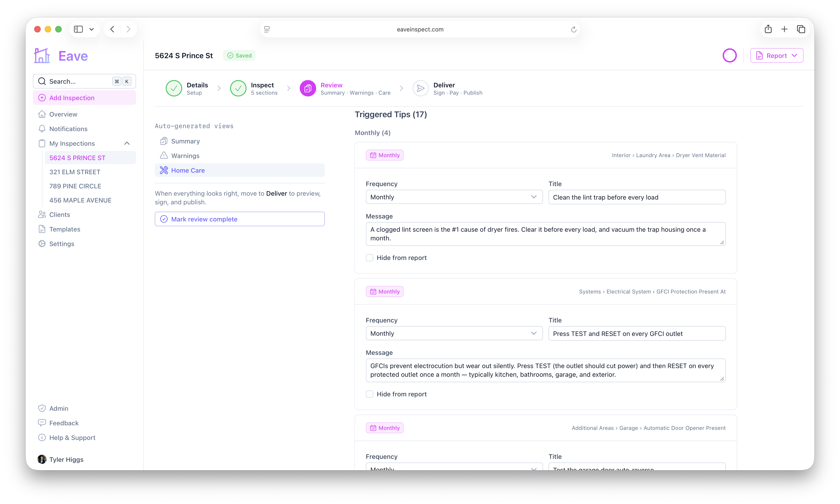Go to the Deliver step
Viewport: 840px width, 504px height.
point(447,88)
